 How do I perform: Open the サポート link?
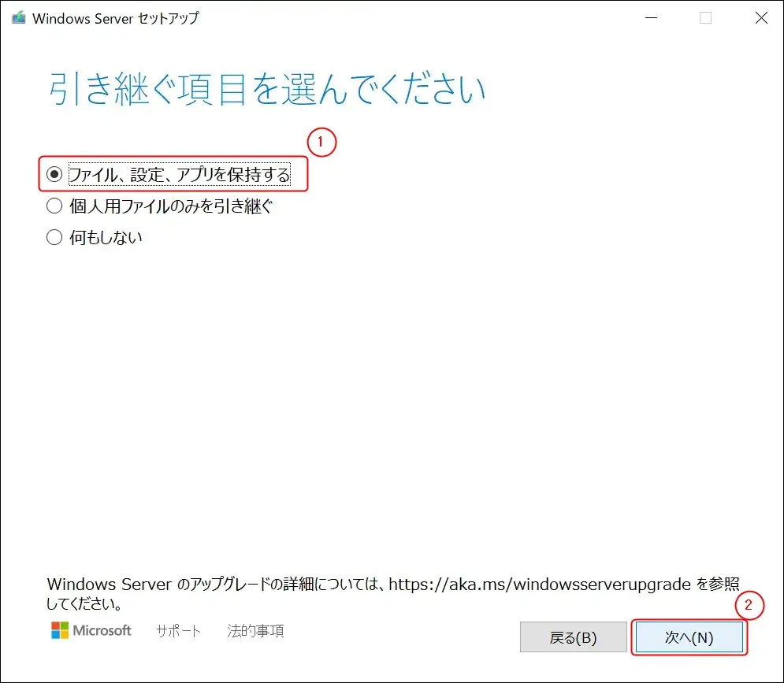coord(179,631)
